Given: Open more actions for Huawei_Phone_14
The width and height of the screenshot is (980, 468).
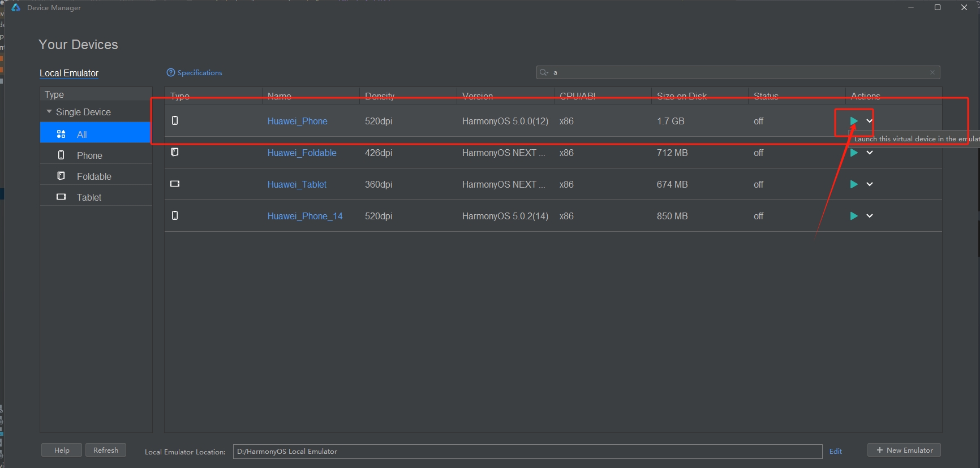Looking at the screenshot, I should (870, 216).
